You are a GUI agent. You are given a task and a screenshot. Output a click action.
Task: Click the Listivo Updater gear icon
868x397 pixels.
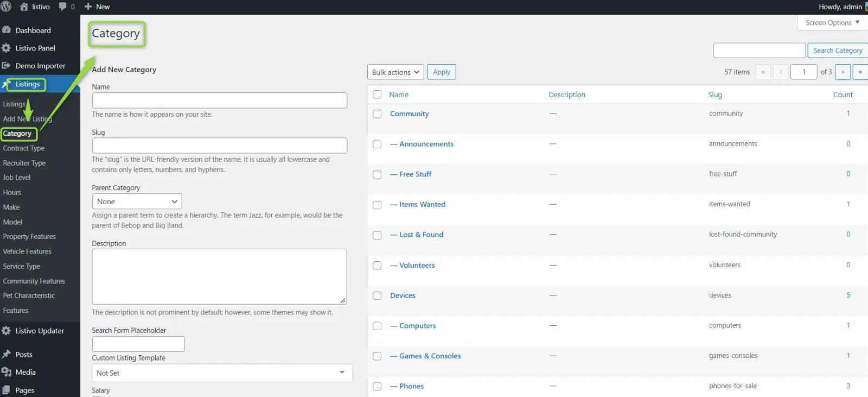pyautogui.click(x=7, y=331)
